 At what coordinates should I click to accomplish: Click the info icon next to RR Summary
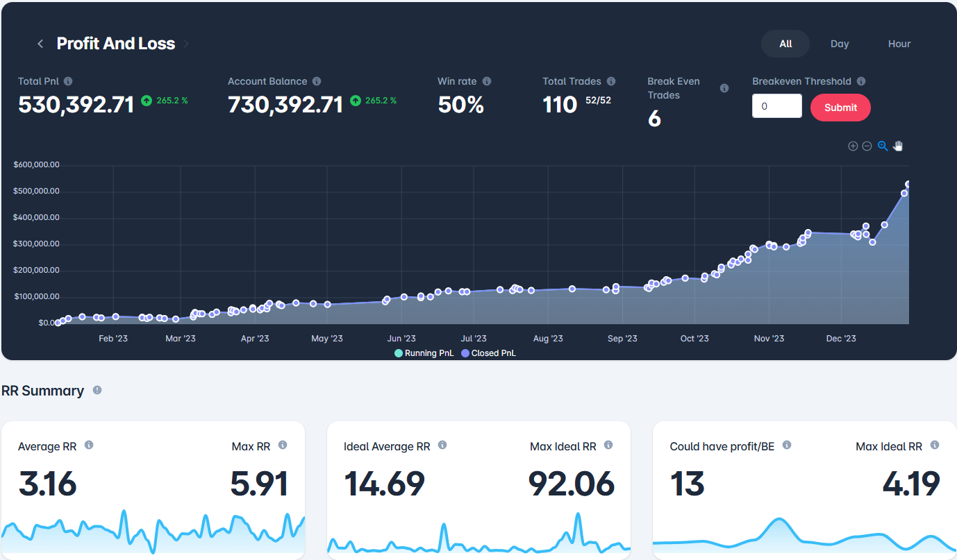97,390
